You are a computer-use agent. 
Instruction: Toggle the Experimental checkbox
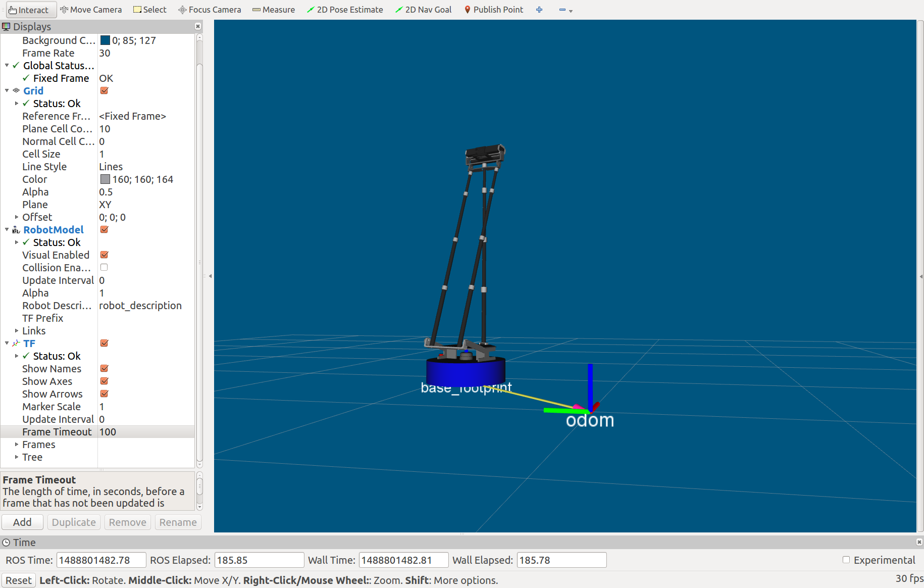pos(846,560)
